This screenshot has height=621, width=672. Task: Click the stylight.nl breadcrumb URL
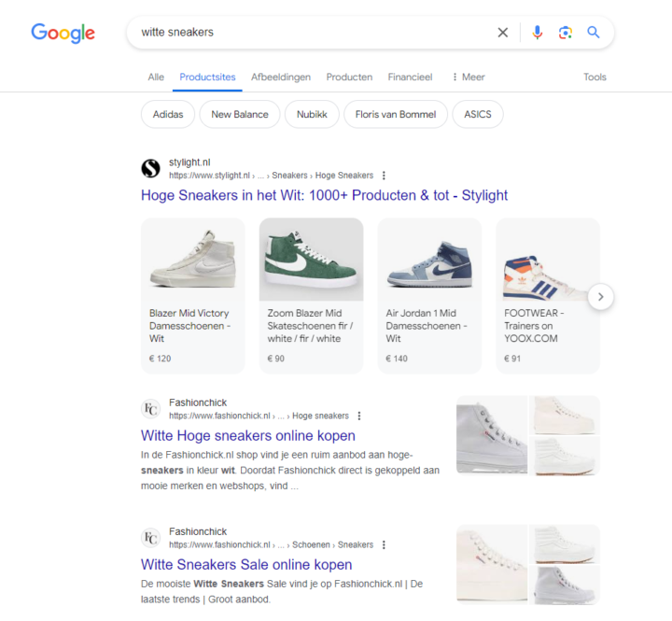(x=271, y=176)
